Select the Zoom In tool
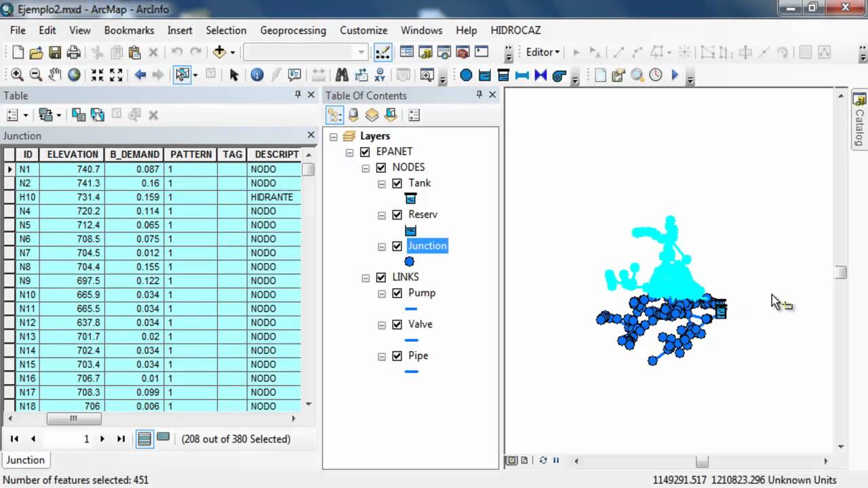Image resolution: width=868 pixels, height=488 pixels. tap(17, 75)
